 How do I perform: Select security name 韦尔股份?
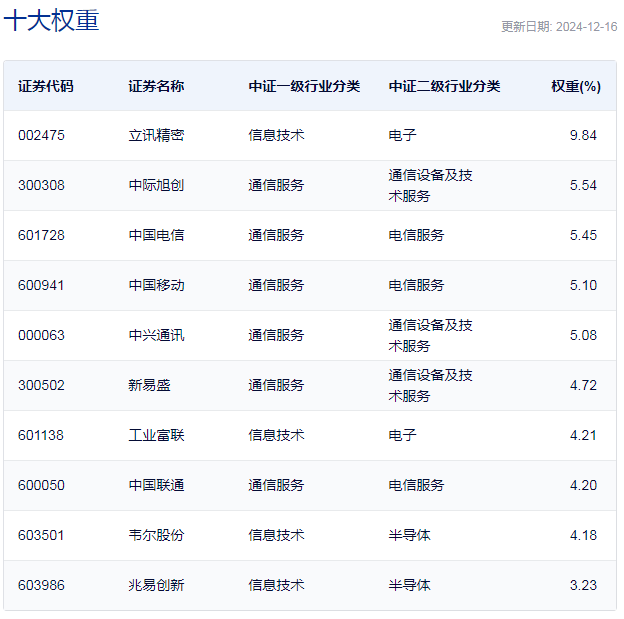coord(156,535)
